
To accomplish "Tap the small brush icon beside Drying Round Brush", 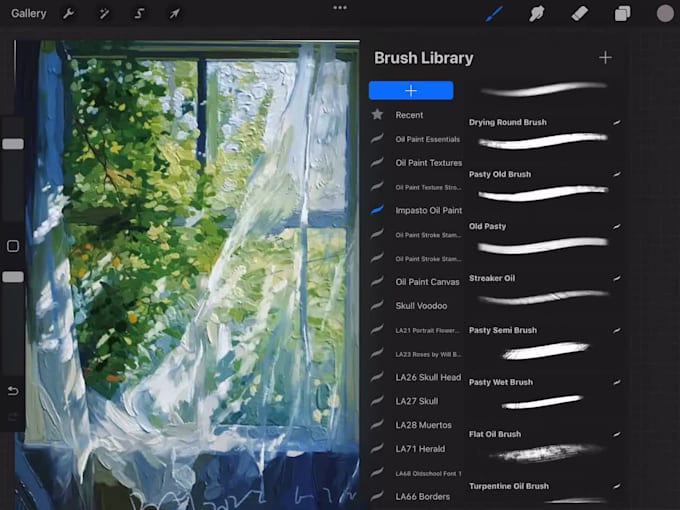I will 617,122.
